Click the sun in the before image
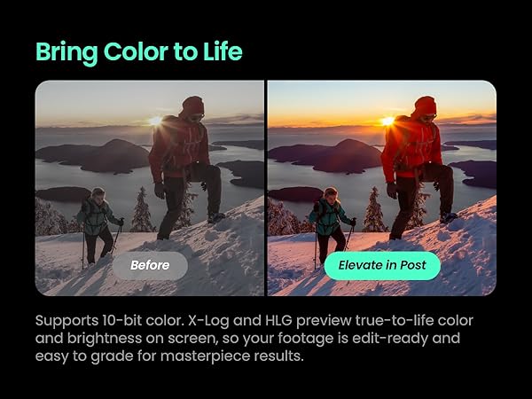Viewport: 532px width, 399px height. point(155,121)
